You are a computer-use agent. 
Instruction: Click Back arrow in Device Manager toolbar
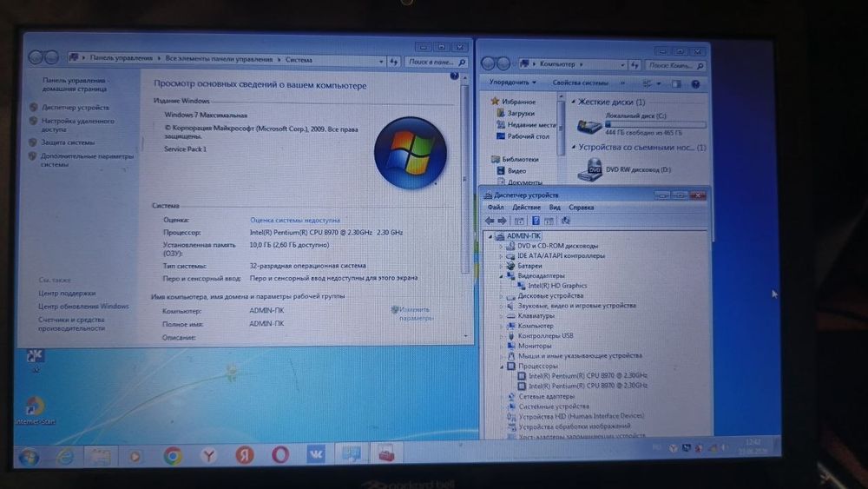tap(490, 221)
